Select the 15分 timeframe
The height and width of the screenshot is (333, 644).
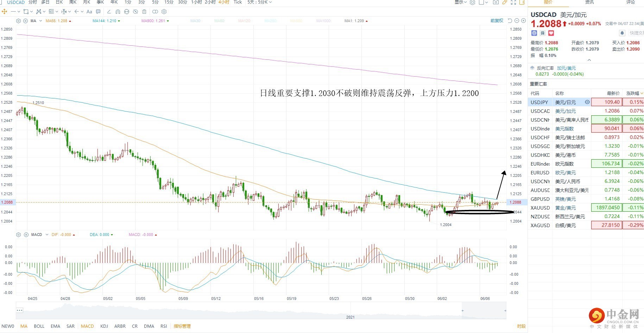tap(169, 2)
